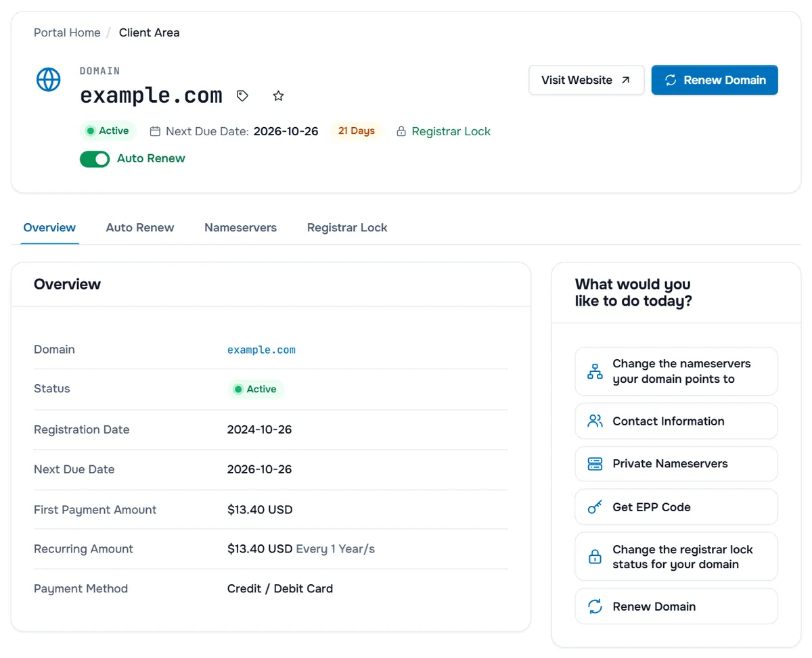Switch to the Overview tab
Viewport: 812px width, 658px height.
49,228
